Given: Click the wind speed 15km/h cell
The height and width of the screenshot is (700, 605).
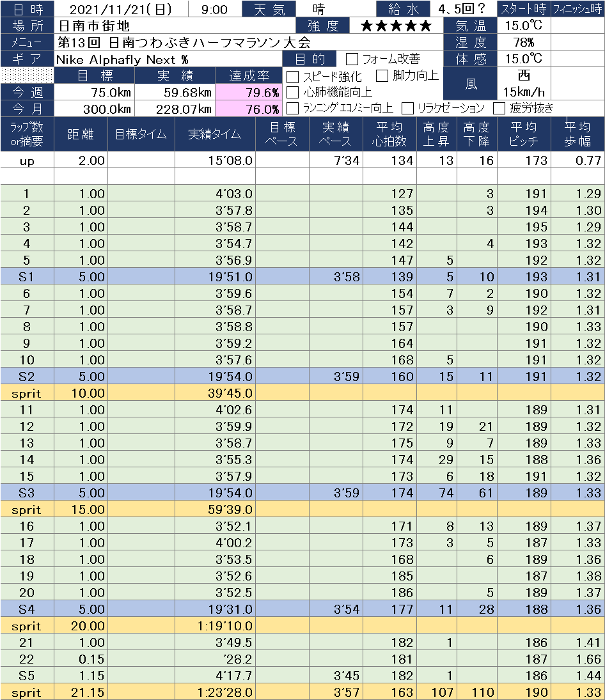Looking at the screenshot, I should click(524, 91).
